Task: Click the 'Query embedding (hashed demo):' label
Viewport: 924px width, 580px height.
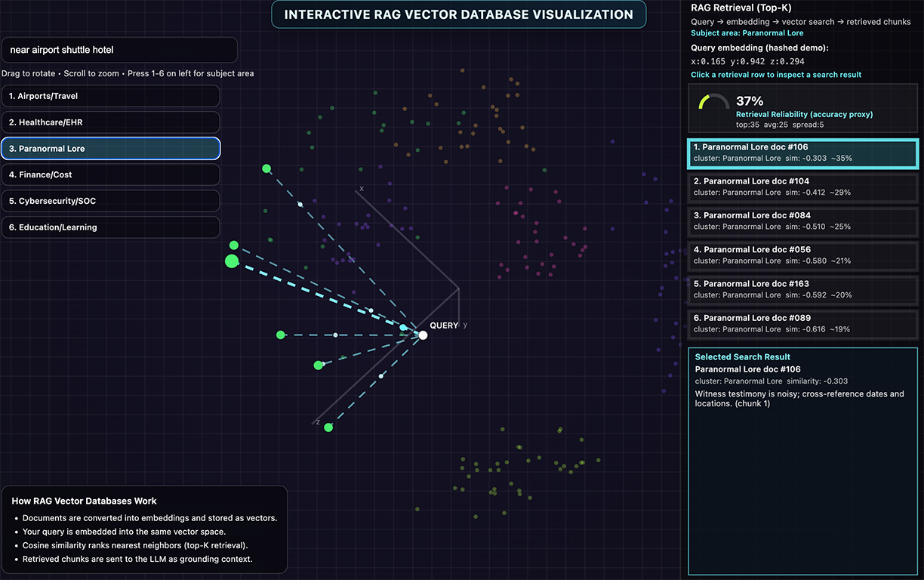Action: click(x=759, y=48)
